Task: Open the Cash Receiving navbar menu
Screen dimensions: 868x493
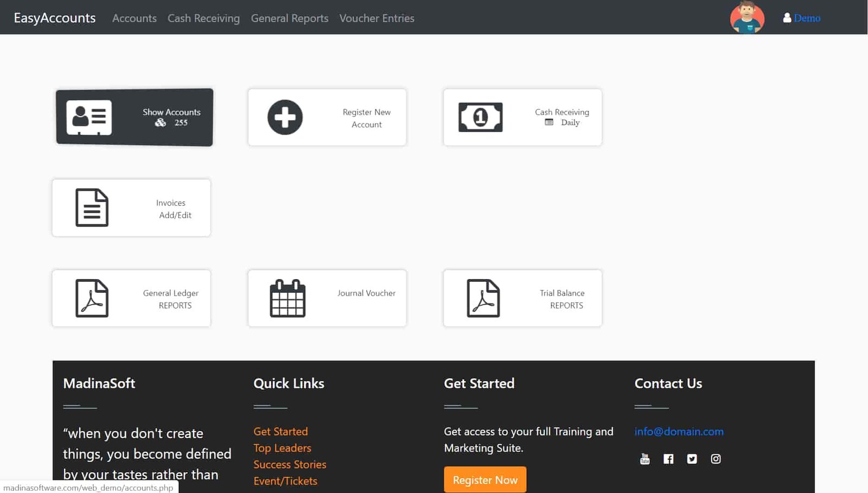Action: coord(203,18)
